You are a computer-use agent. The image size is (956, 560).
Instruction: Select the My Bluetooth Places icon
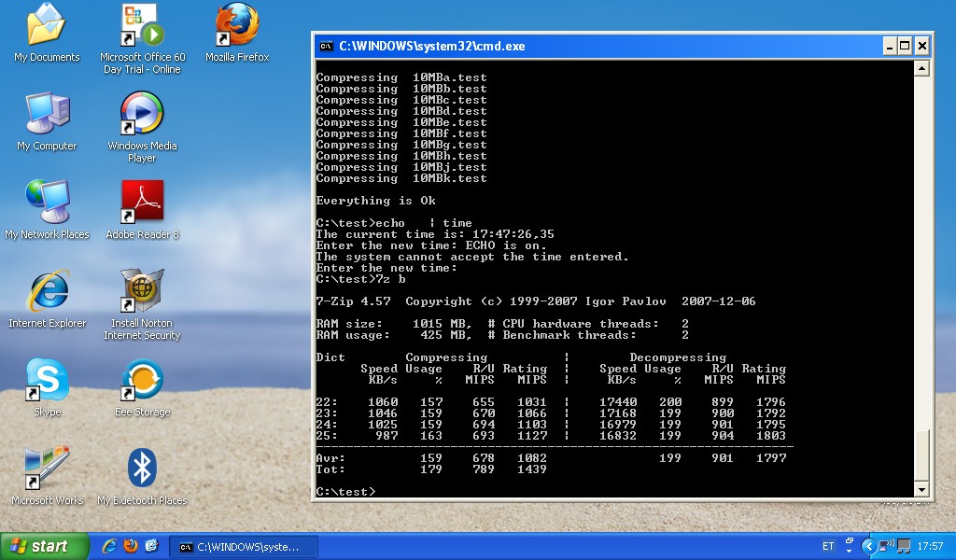[142, 477]
